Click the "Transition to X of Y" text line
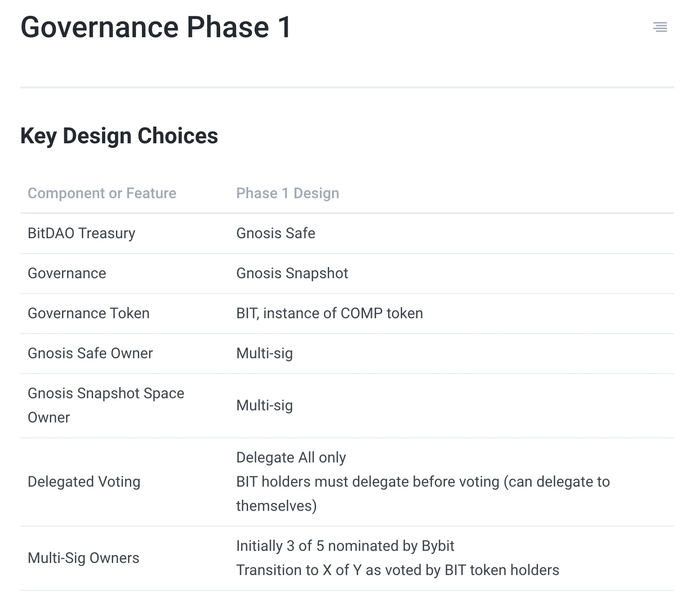This screenshot has height=616, width=688. (398, 570)
